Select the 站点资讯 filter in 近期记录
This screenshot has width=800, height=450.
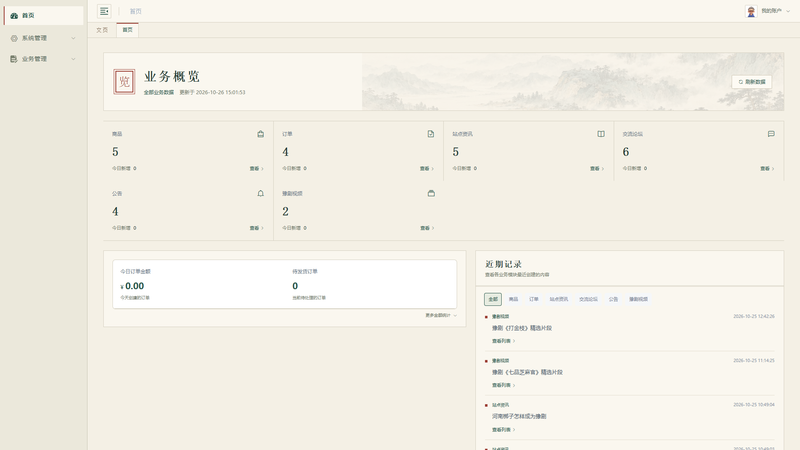559,299
